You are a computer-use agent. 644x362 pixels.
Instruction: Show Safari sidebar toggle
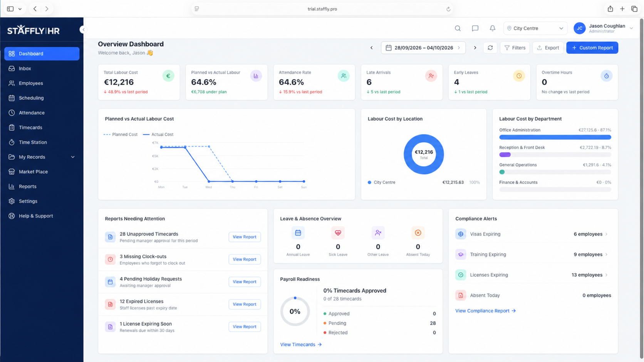10,9
